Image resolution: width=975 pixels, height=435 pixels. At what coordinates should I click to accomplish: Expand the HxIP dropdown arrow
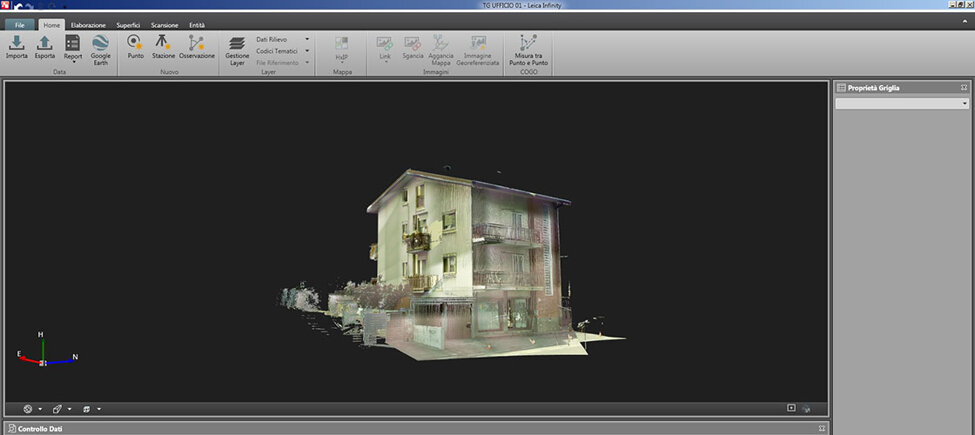342,62
